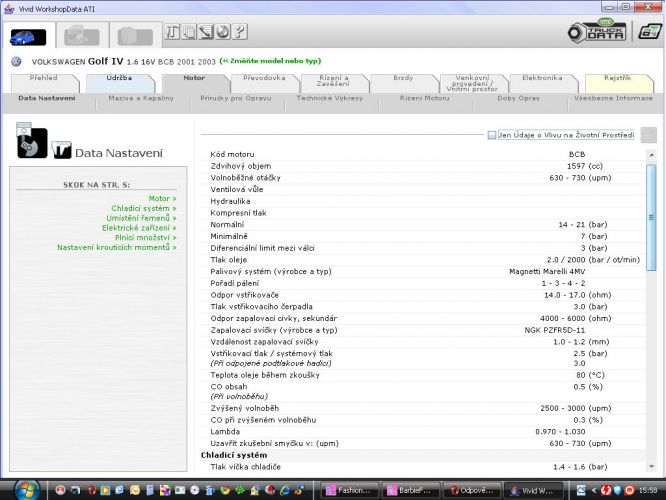The width and height of the screenshot is (666, 500).
Task: Switch to BarbieF taskbar window
Action: (410, 490)
